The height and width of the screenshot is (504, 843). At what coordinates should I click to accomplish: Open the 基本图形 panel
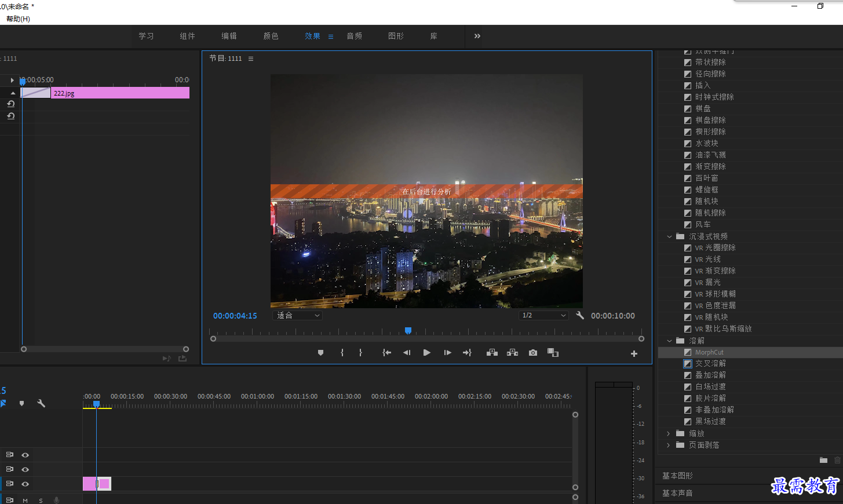(x=677, y=476)
